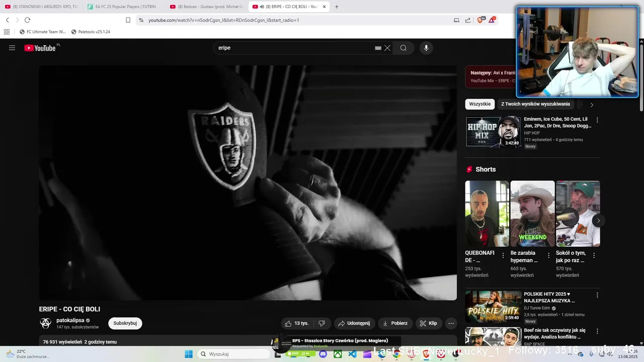Open site settings icon in the address bar
Viewport: 644px width, 362px height.
point(141,20)
